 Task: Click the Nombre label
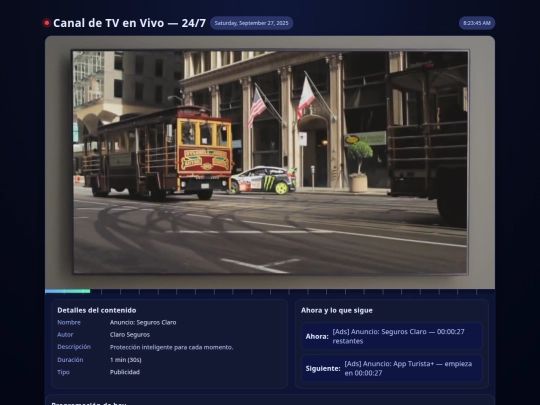(x=69, y=322)
